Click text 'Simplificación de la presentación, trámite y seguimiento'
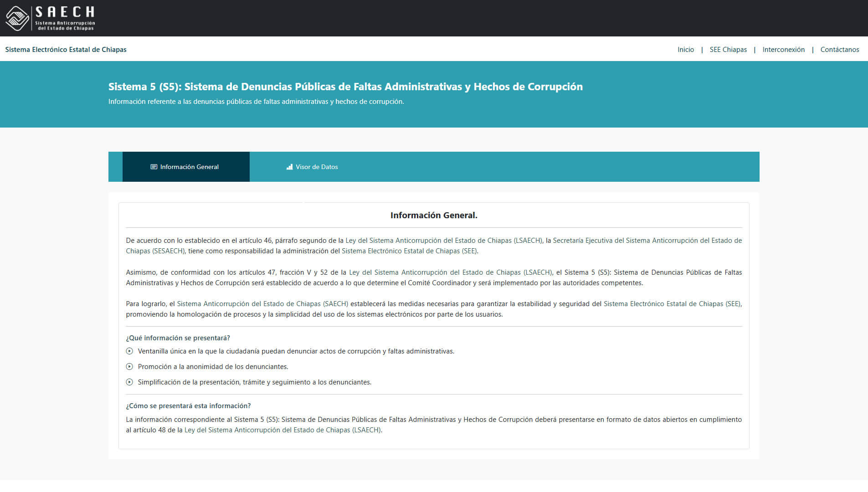868x492 pixels. click(255, 382)
